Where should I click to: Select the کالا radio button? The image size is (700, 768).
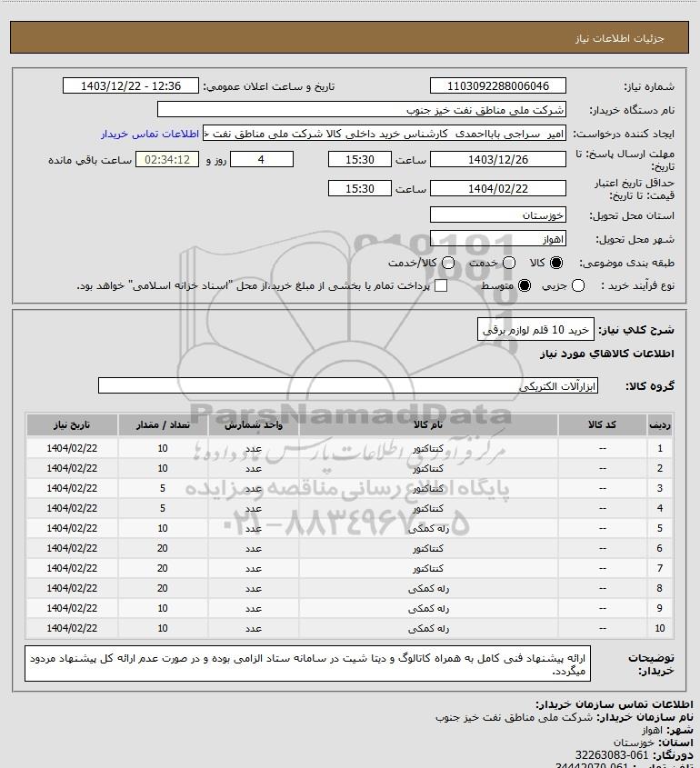click(556, 263)
